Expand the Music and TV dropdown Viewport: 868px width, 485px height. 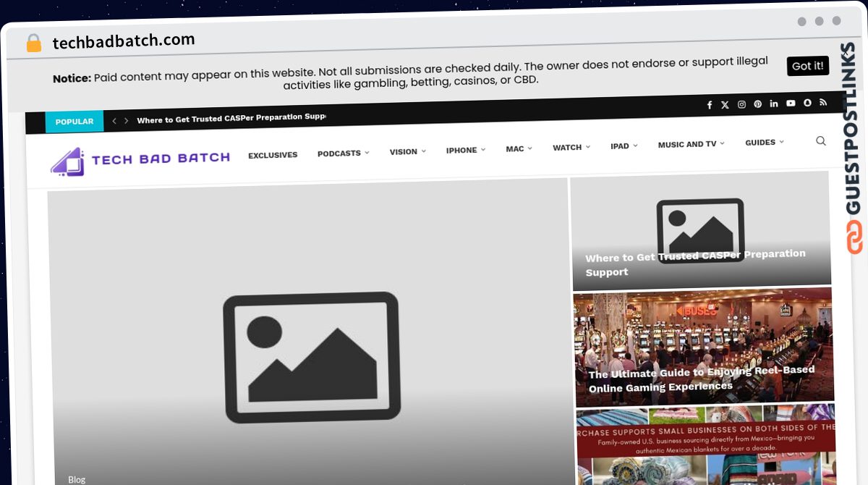[x=691, y=144]
